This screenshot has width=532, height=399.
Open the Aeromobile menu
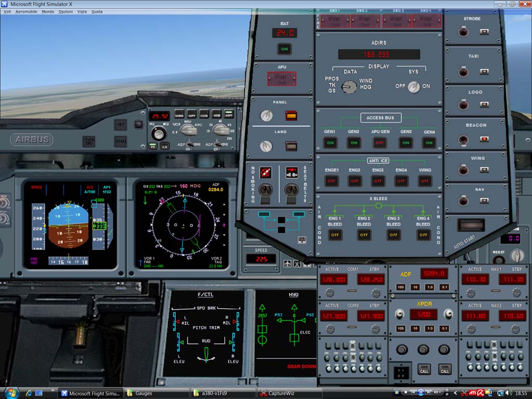(26, 11)
